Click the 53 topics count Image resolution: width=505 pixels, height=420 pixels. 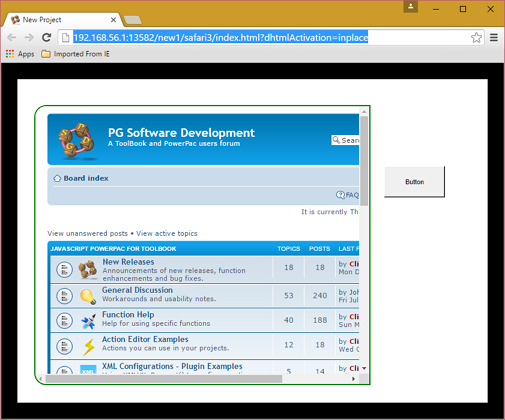pos(289,296)
